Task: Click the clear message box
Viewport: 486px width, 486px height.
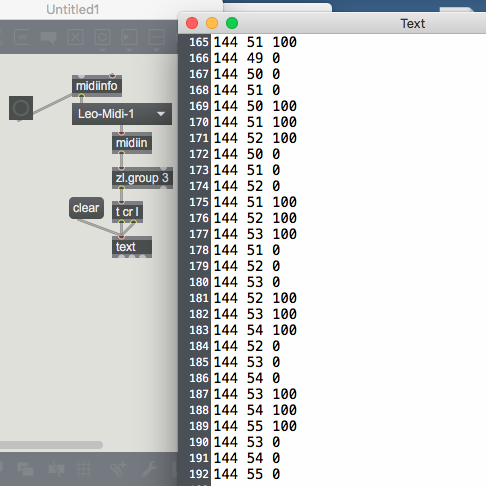Action: click(86, 208)
